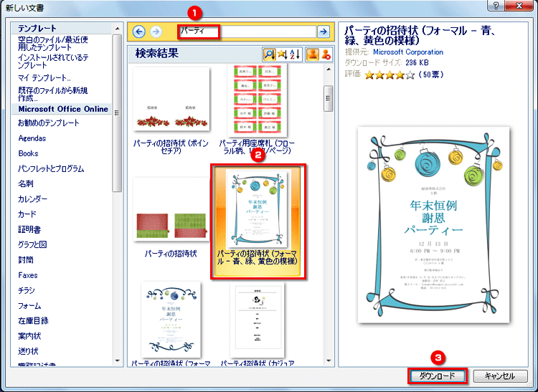The image size is (538, 392).
Task: Click the template search input field
Action: pos(247,32)
